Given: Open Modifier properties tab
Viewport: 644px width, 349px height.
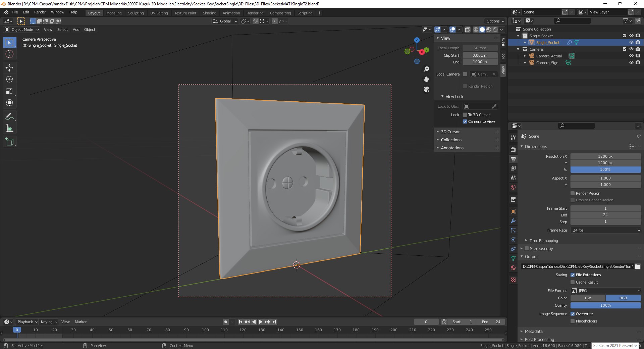Looking at the screenshot, I should pos(513,221).
